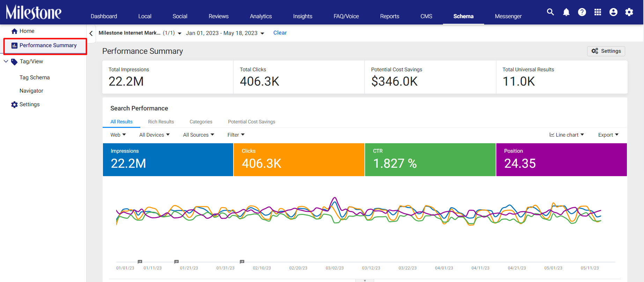
Task: Click the Total Impressions 22.2M card
Action: point(168,77)
